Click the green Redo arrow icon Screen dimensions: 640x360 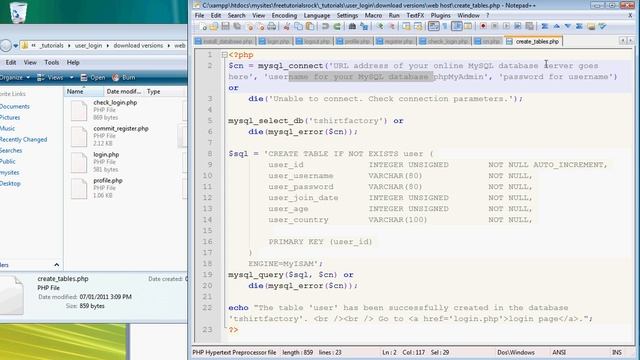click(x=337, y=27)
